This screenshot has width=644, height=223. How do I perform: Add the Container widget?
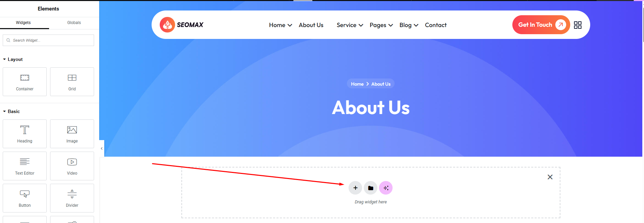[x=25, y=82]
